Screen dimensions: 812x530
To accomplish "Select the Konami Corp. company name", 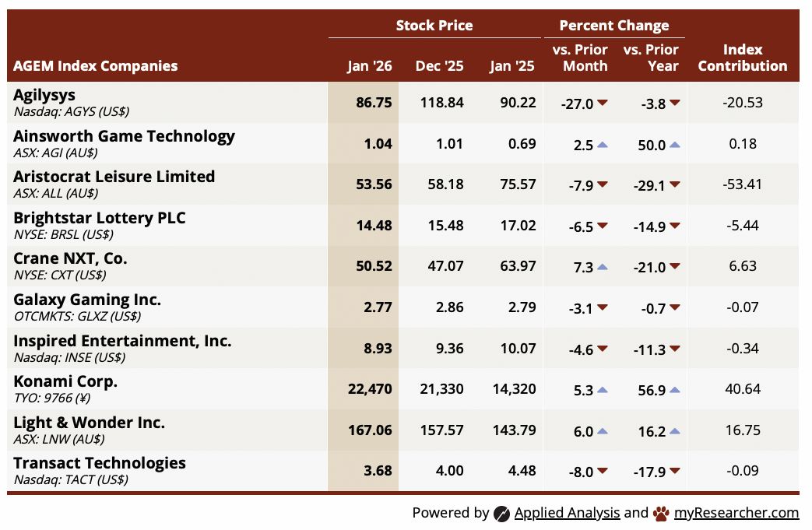I will (65, 381).
